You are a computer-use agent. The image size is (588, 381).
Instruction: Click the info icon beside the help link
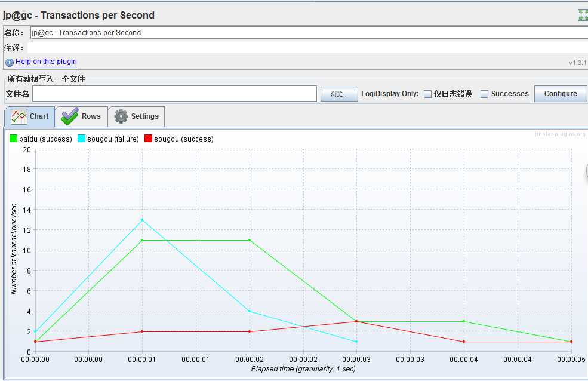10,62
